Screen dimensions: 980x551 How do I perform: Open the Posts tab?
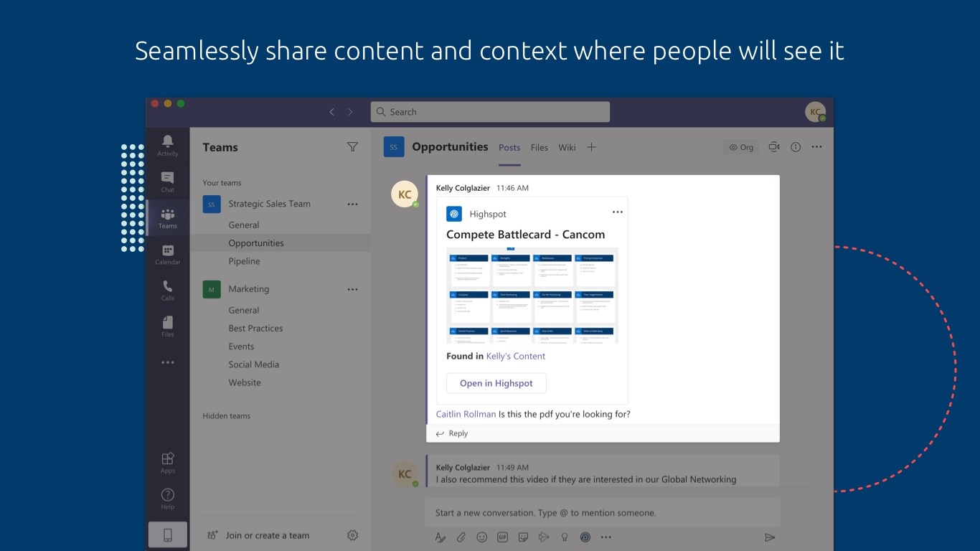tap(509, 147)
